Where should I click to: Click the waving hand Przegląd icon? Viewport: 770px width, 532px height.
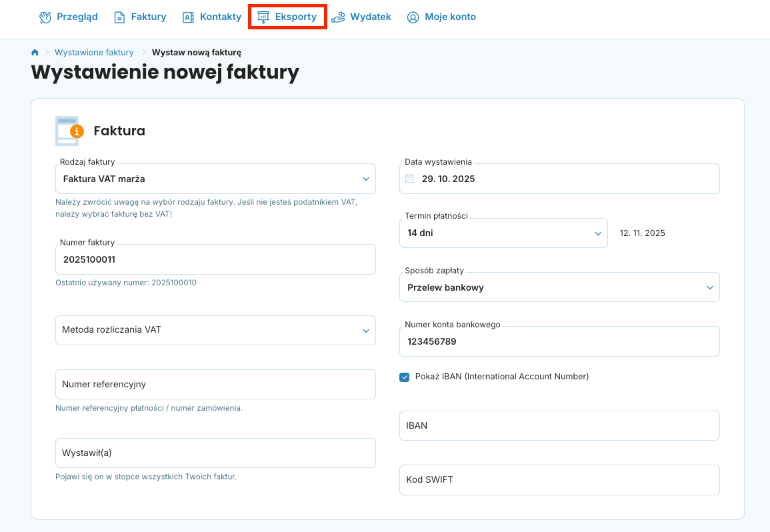tap(45, 17)
